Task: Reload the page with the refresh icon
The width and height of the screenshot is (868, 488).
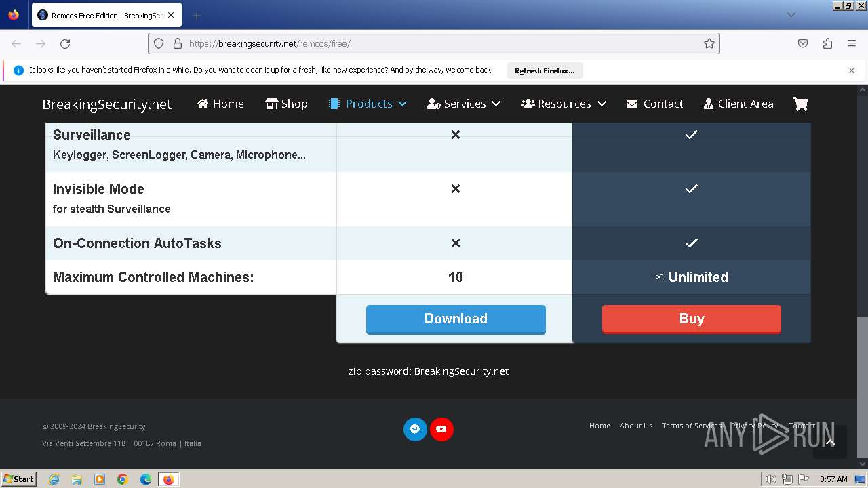Action: 65,43
